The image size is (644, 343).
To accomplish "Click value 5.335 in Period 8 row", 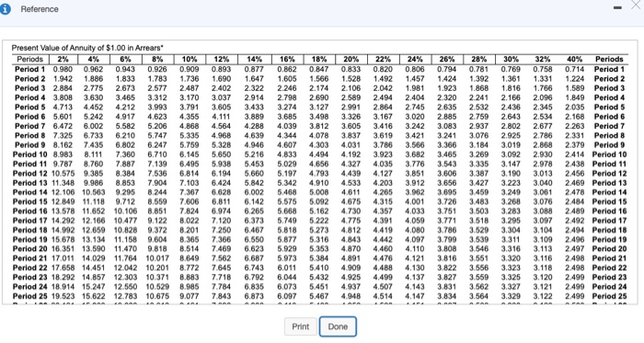I will coord(190,135).
